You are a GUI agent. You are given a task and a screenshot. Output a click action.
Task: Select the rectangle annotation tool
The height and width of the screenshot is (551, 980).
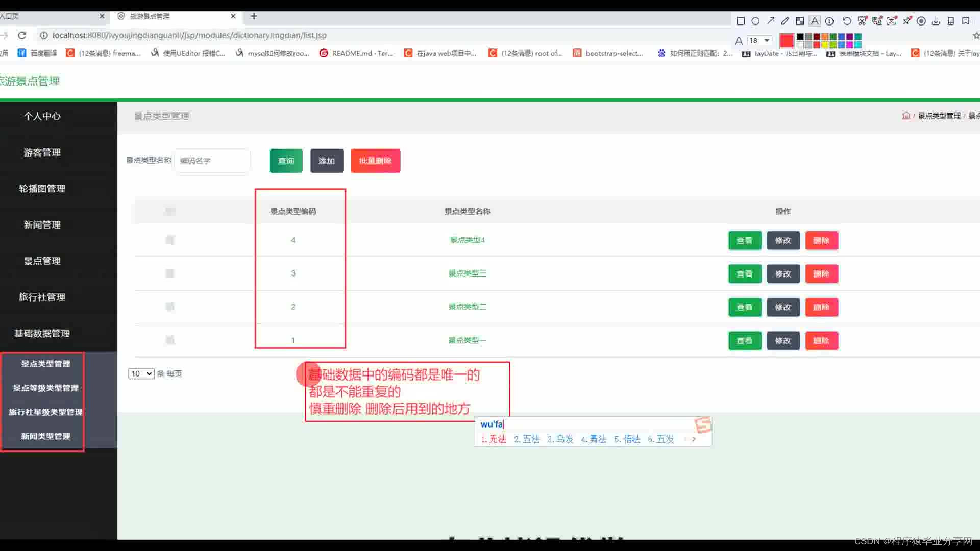(741, 21)
